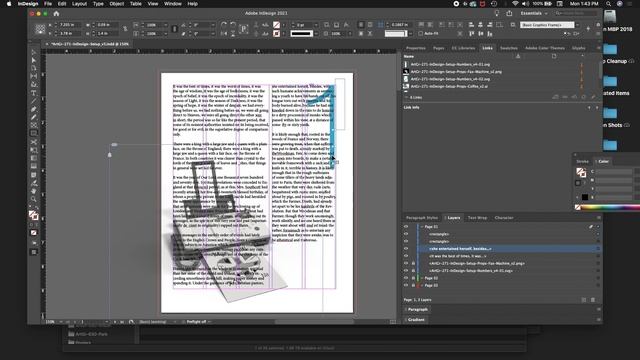The width and height of the screenshot is (640, 360).
Task: Click the Link Info section header
Action: pos(412,107)
